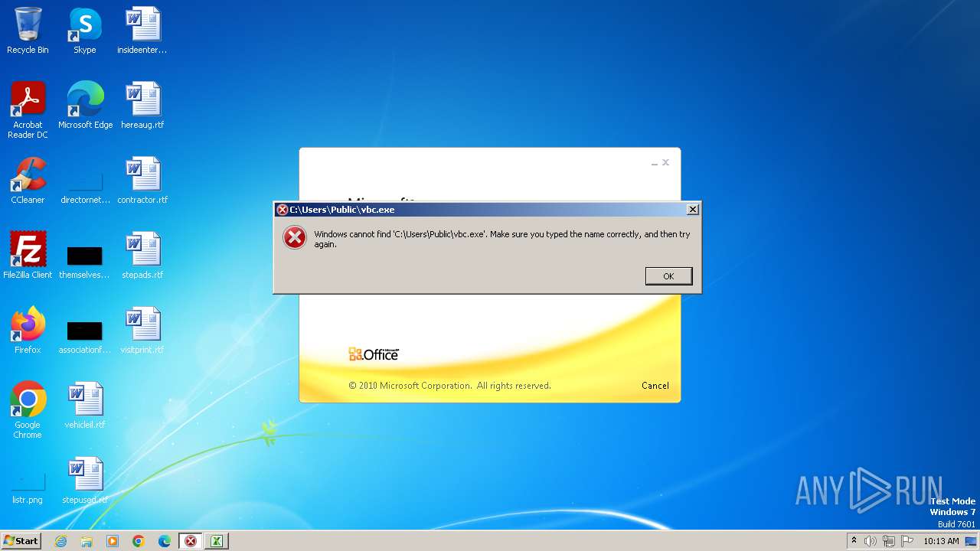The width and height of the screenshot is (980, 551).
Task: Click OK in the vbc.exe error dialog
Action: [x=668, y=276]
